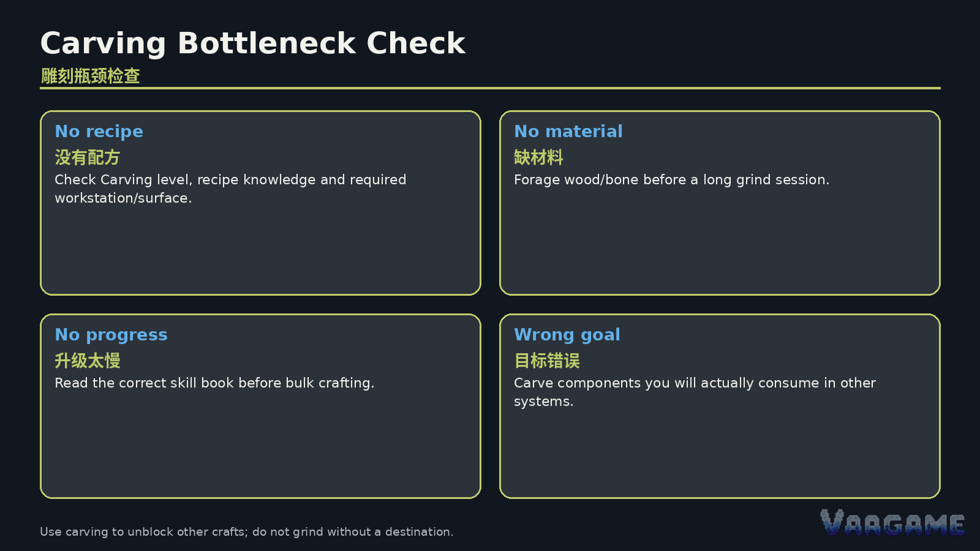
Task: Click the 没有配方 subheading
Action: (x=88, y=157)
